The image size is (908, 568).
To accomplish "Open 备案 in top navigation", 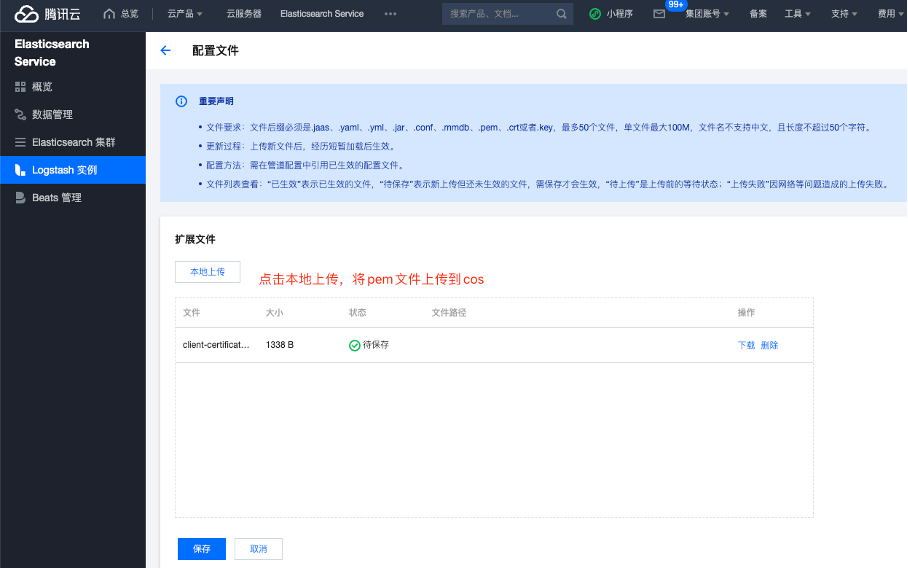I will pyautogui.click(x=758, y=14).
